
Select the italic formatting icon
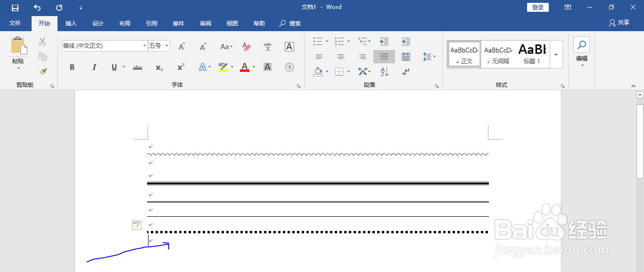coord(94,67)
